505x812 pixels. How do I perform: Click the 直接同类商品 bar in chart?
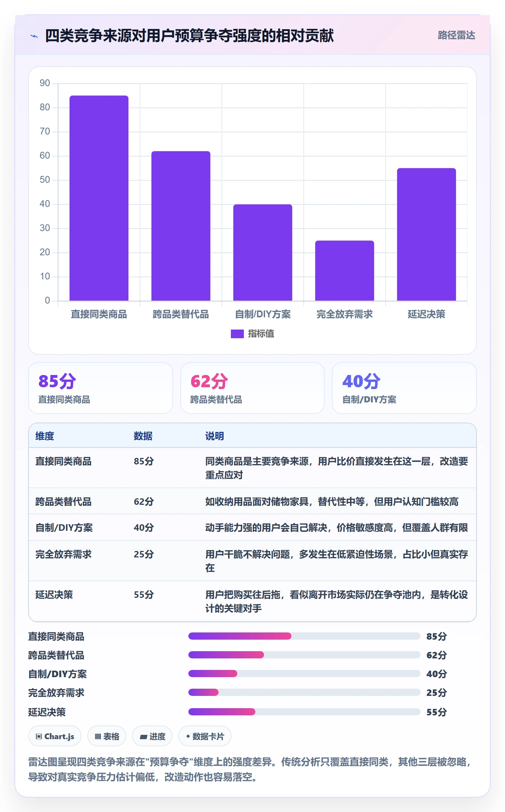(x=99, y=198)
